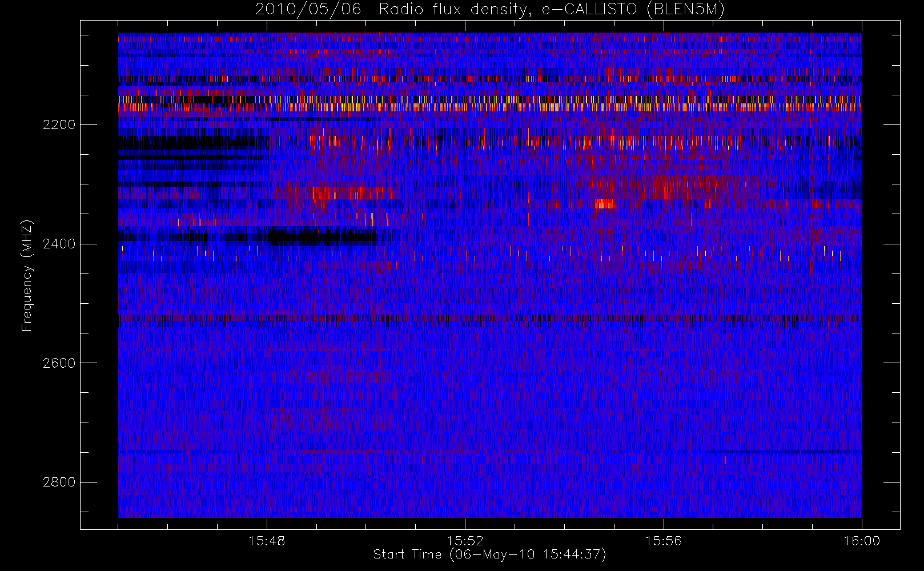
Task: Click the 2400 frequency tick label
Action: tap(59, 244)
